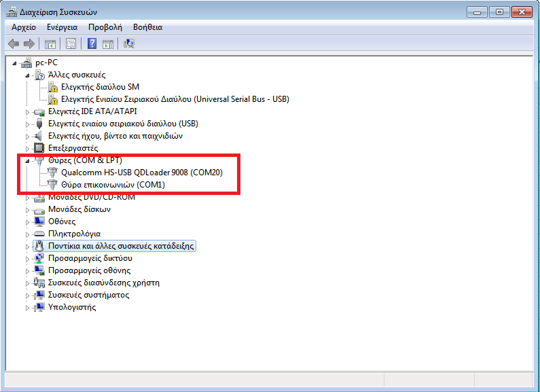Image resolution: width=540 pixels, height=392 pixels.
Task: Click the Forward arrow in the toolbar
Action: [29, 44]
